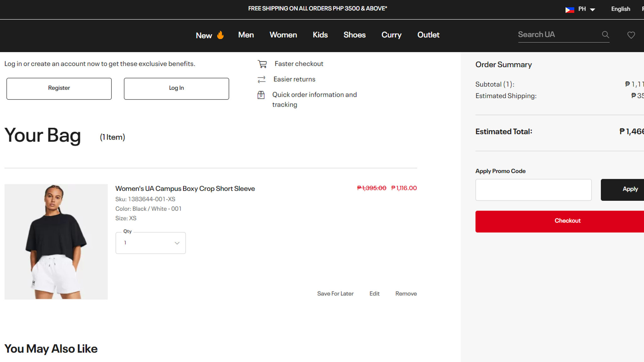Open the Women menu
The width and height of the screenshot is (644, 362).
click(283, 35)
